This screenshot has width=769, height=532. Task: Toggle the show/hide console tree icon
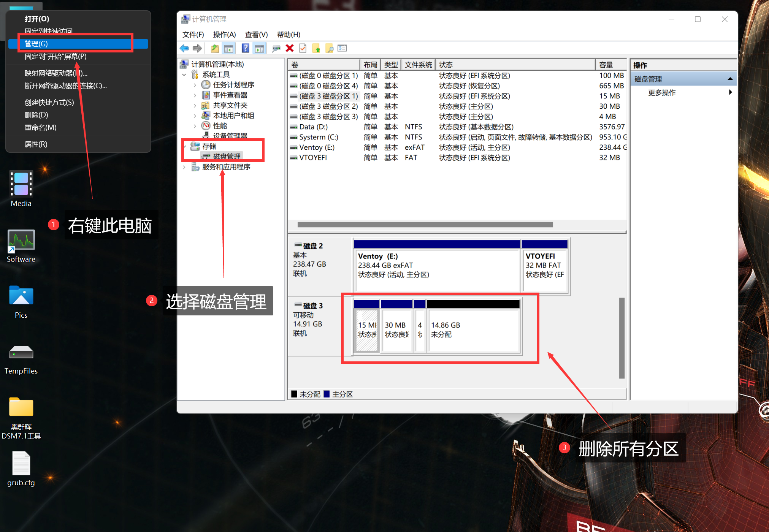pos(228,48)
